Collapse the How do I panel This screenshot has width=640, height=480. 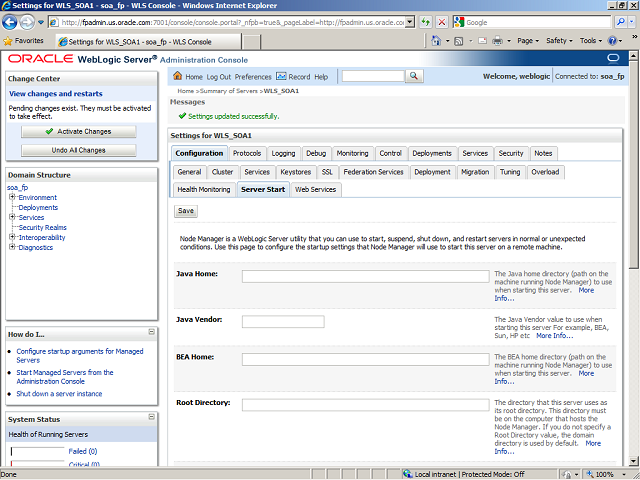point(152,332)
